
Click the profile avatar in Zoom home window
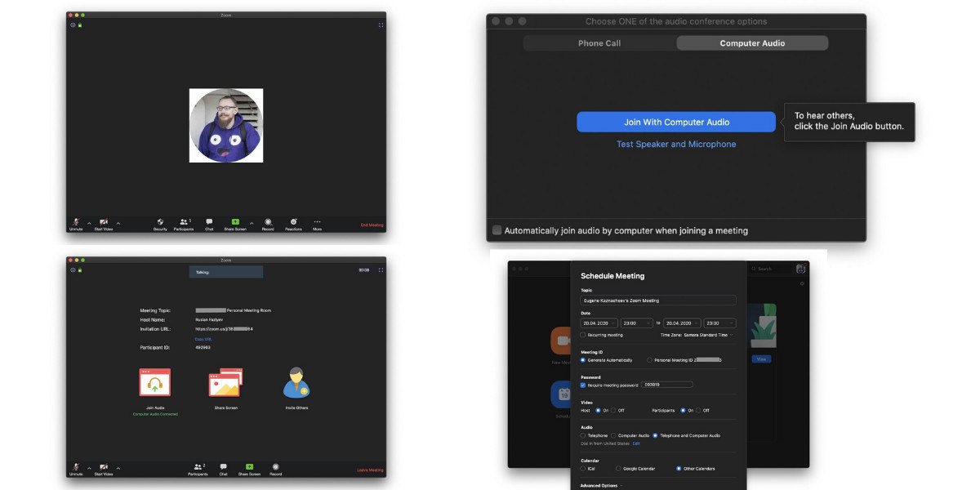[801, 269]
